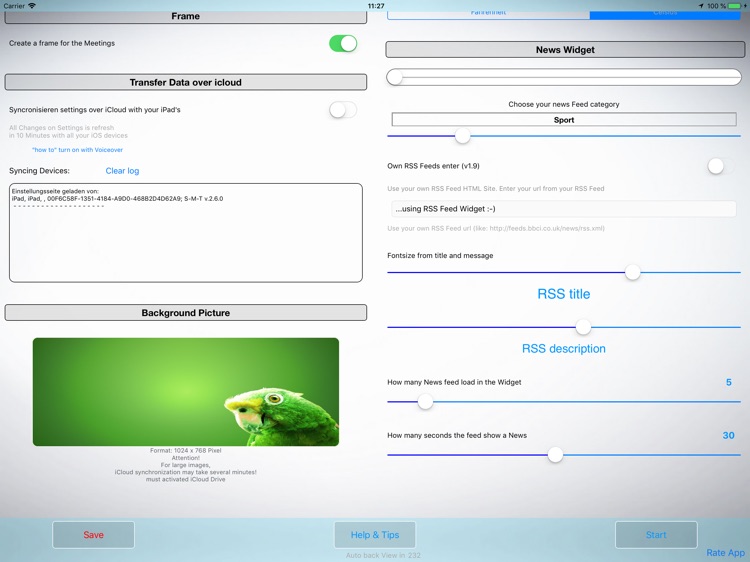Click the 'RSS description' preview text
The image size is (750, 562).
pos(564,348)
